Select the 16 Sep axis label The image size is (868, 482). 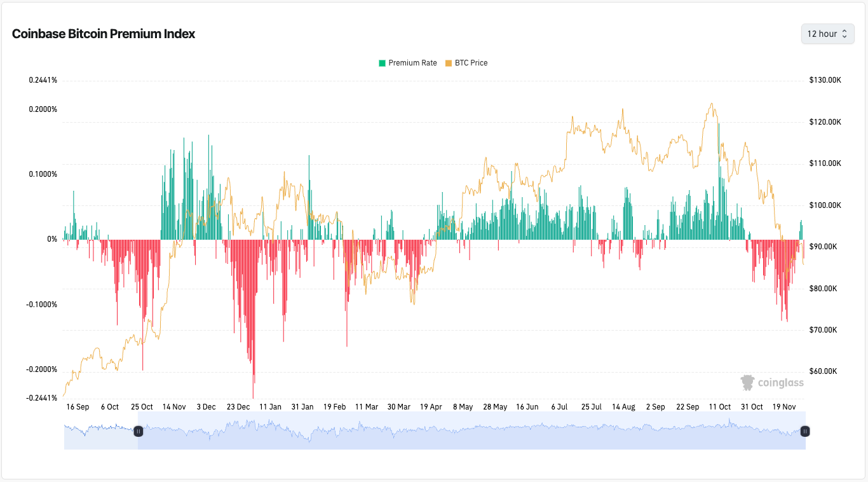click(78, 406)
